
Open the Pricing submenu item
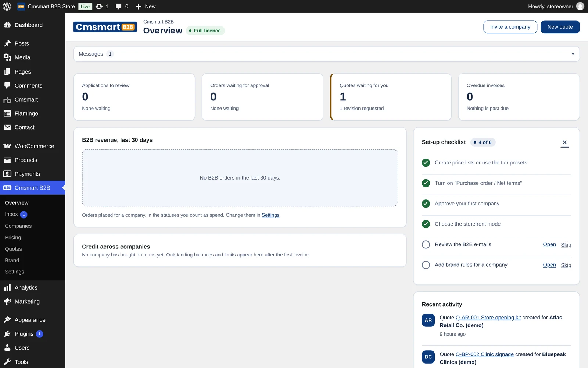33,237
